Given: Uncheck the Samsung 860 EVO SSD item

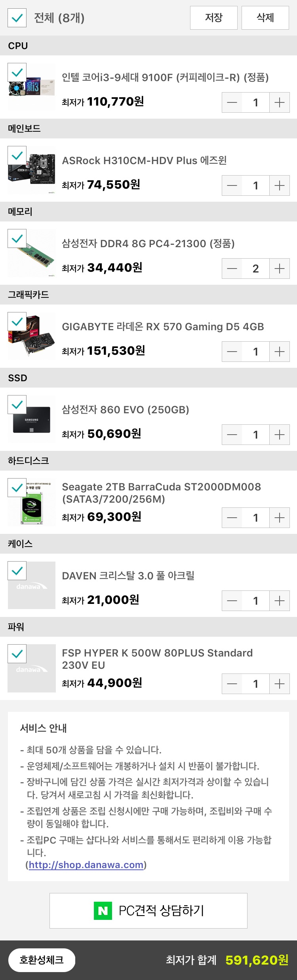Looking at the screenshot, I should 17,405.
